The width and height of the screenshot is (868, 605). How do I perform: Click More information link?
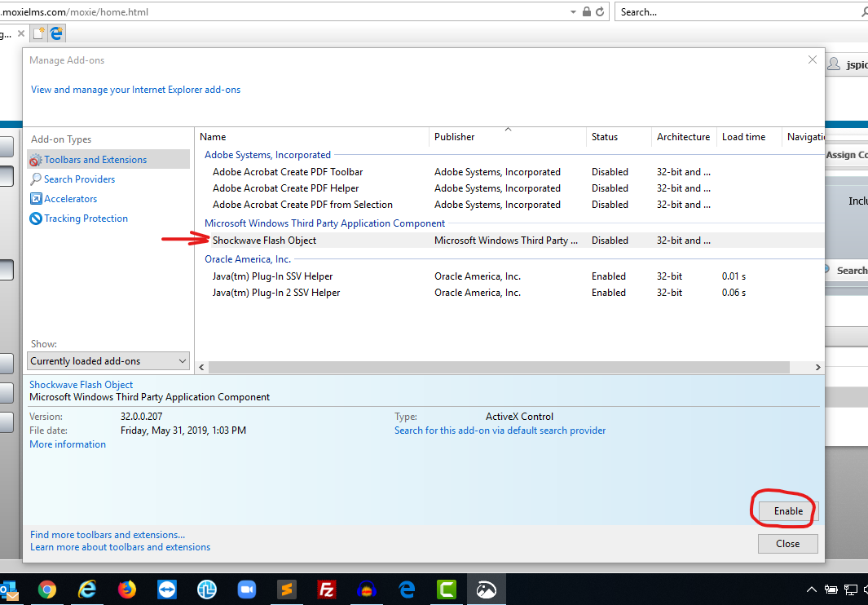coord(68,444)
